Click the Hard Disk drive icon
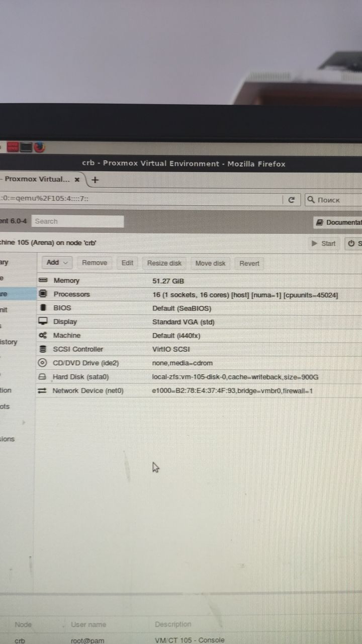This screenshot has height=644, width=362. coord(43,377)
